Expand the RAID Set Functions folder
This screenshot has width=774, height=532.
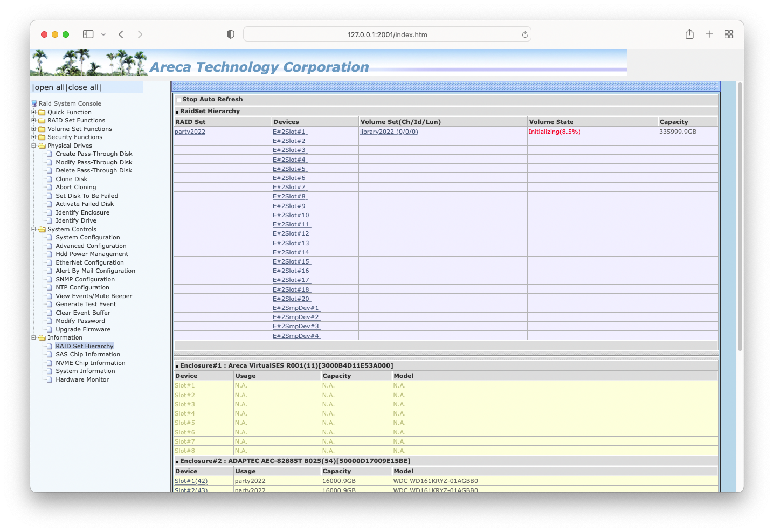tap(33, 121)
